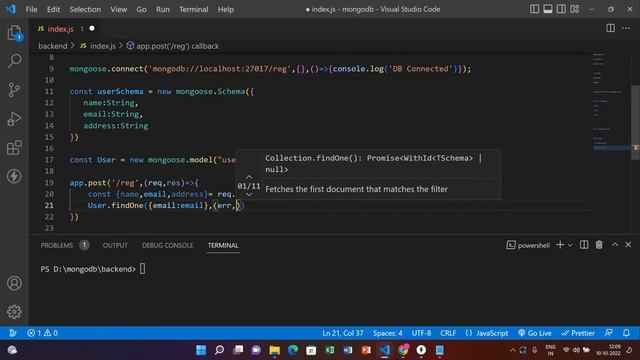The height and width of the screenshot is (360, 640).
Task: Open Run and Debug view
Action: 14,119
